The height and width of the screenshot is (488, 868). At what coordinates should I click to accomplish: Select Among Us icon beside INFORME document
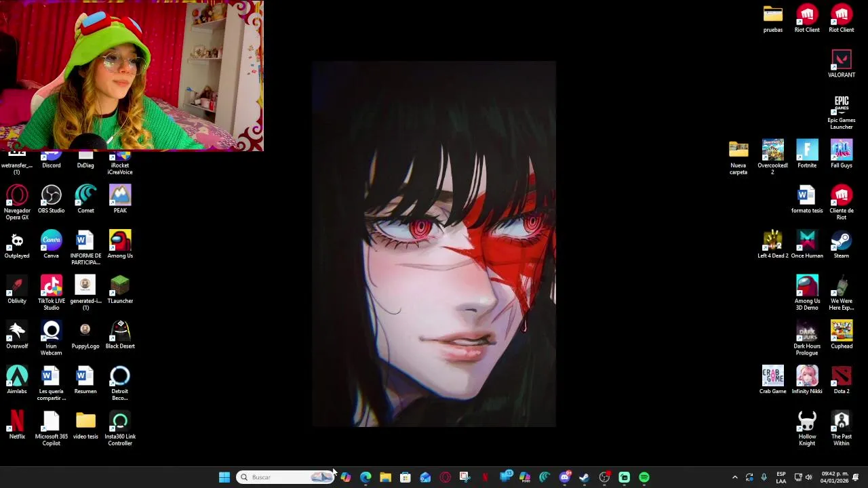(120, 245)
